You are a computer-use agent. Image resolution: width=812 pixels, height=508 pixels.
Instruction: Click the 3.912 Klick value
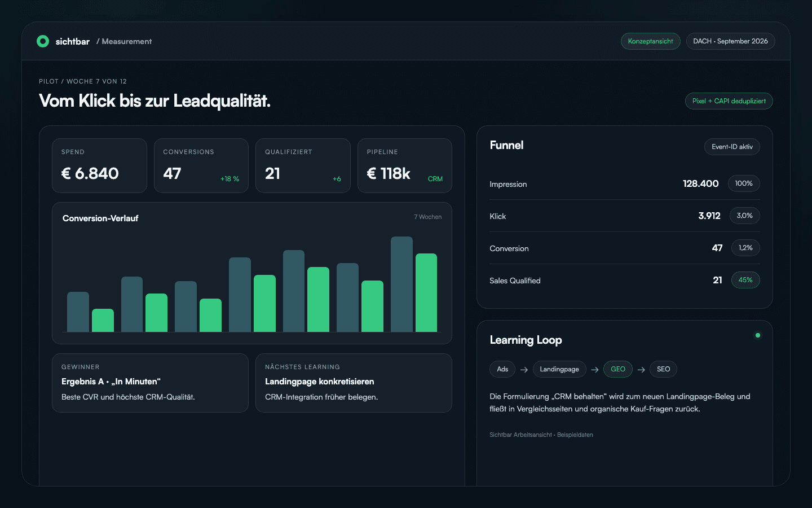709,216
